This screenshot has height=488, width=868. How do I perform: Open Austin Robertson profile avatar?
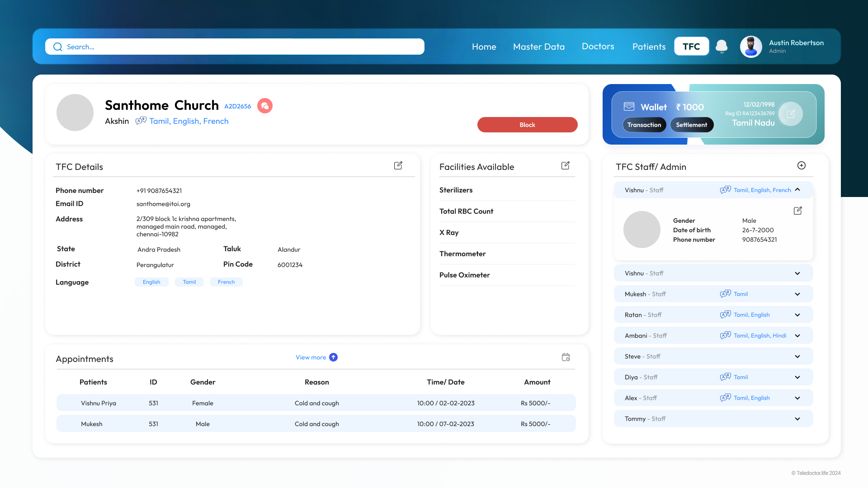coord(751,47)
